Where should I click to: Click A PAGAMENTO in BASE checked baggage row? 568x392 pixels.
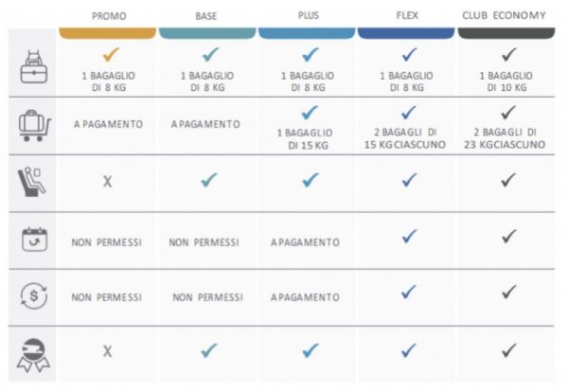(206, 123)
